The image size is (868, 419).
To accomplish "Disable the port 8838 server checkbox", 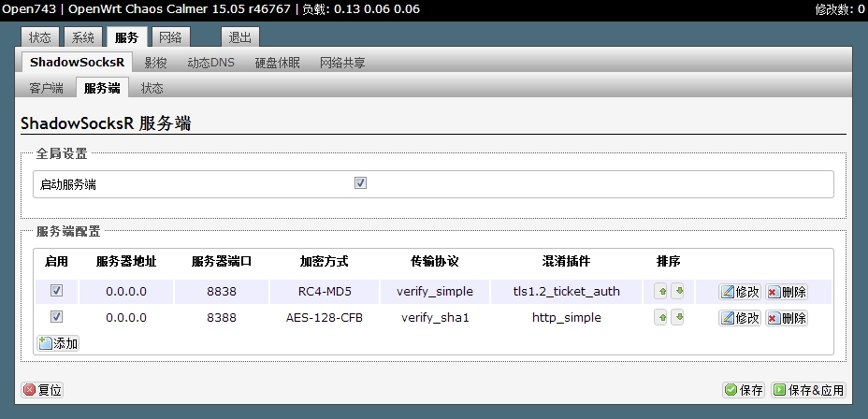I will click(x=56, y=291).
